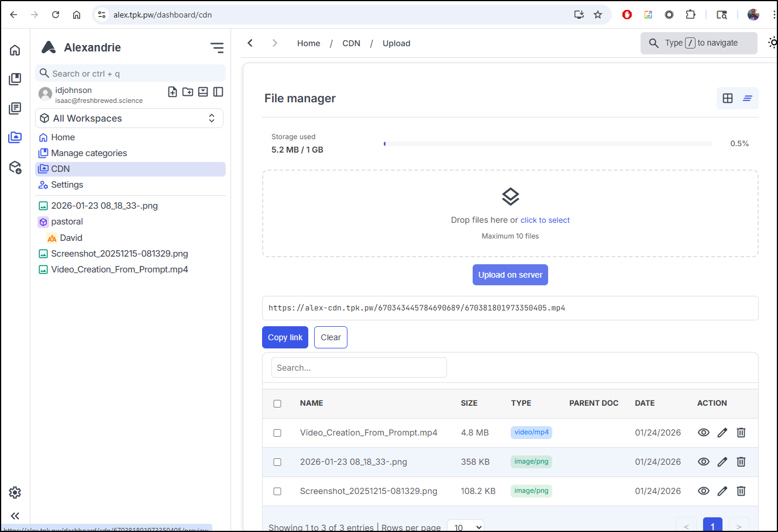Image resolution: width=778 pixels, height=532 pixels.
Task: Delete the Video_Creation_From_Prompt.mp4 file row
Action: coord(741,433)
